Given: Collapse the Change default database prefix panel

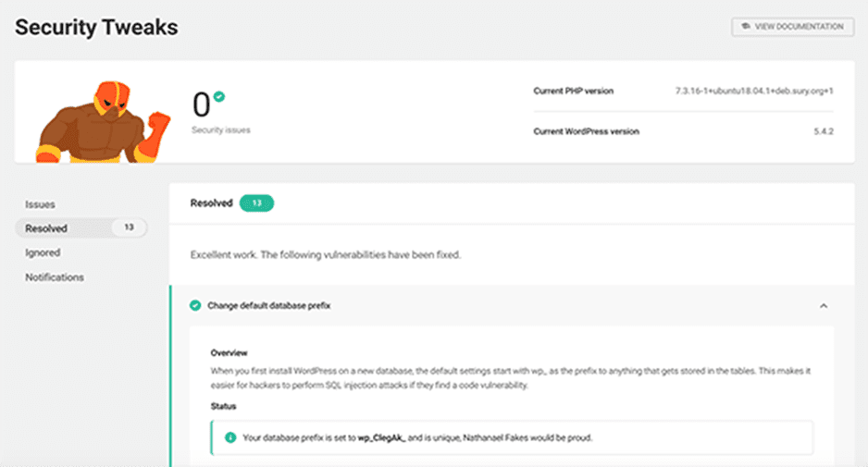Looking at the screenshot, I should click(x=824, y=305).
